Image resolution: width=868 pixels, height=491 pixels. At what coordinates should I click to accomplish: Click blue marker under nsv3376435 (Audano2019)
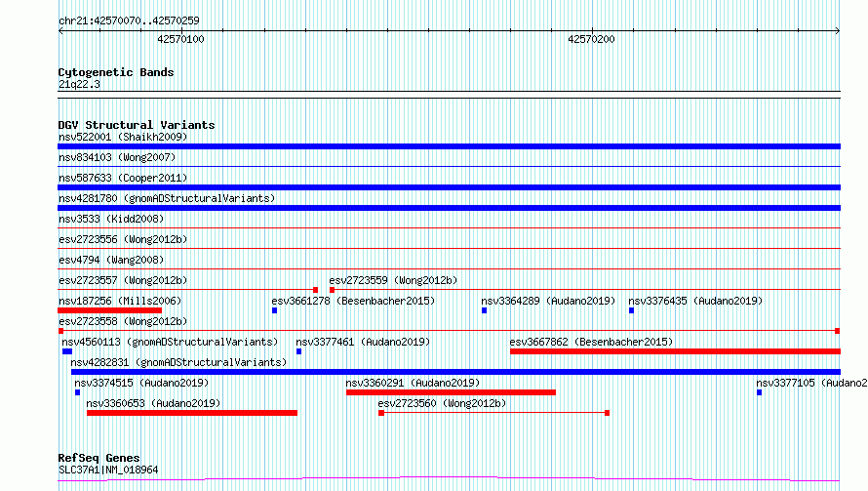point(631,310)
